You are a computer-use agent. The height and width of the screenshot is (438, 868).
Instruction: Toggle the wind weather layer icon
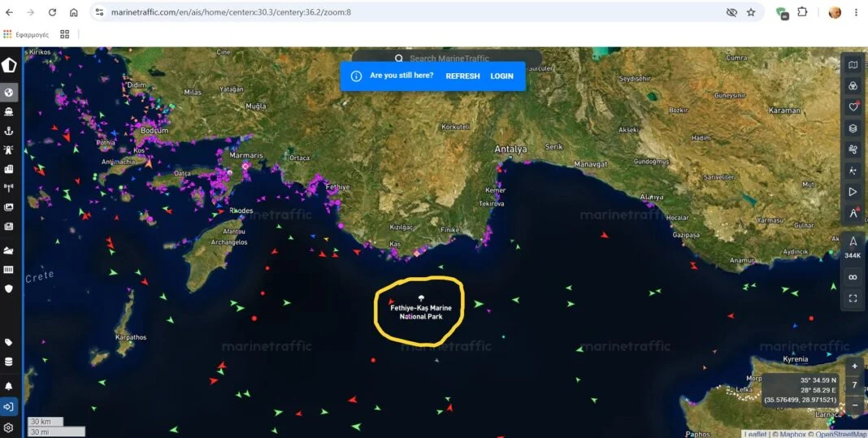click(x=853, y=149)
